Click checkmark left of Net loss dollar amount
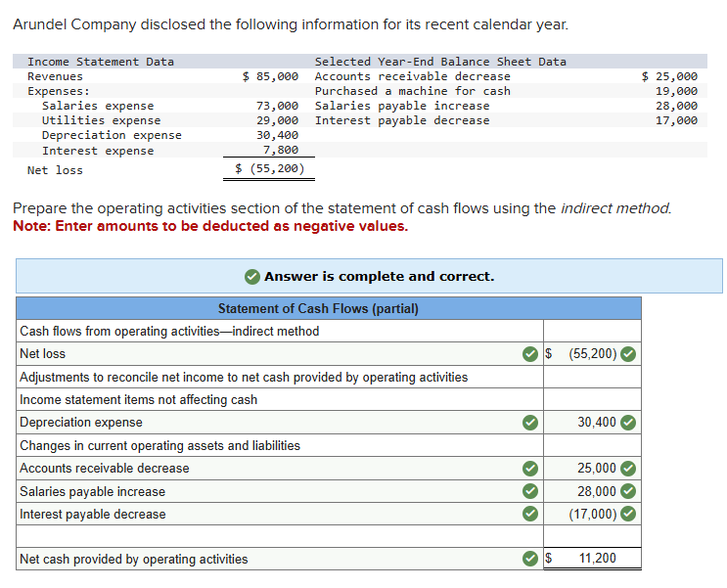The width and height of the screenshot is (727, 588). tap(529, 353)
